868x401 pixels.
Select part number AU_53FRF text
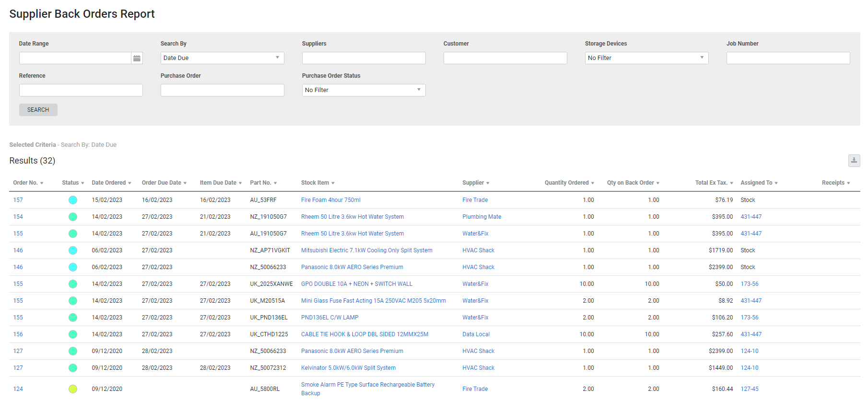coord(263,200)
